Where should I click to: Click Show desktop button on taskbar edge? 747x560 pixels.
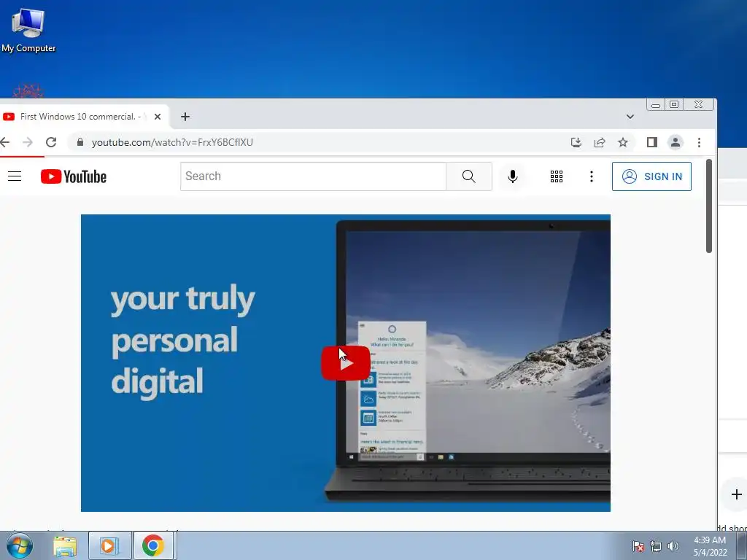(x=742, y=545)
